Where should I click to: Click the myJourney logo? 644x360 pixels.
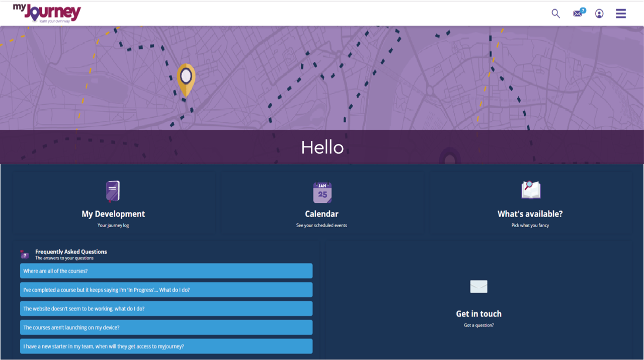click(47, 13)
